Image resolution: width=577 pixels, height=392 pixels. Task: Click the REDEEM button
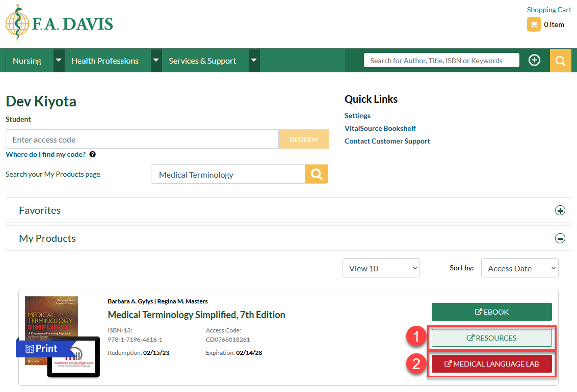304,139
